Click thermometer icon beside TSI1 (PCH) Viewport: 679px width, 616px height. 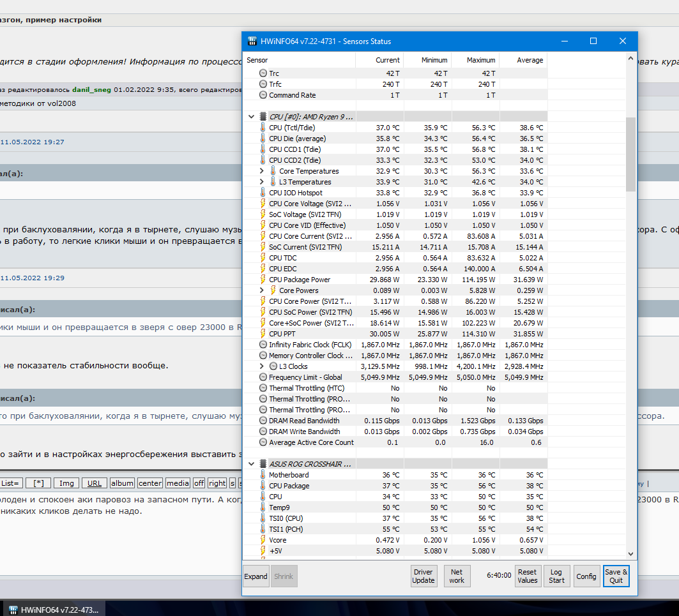pos(263,529)
